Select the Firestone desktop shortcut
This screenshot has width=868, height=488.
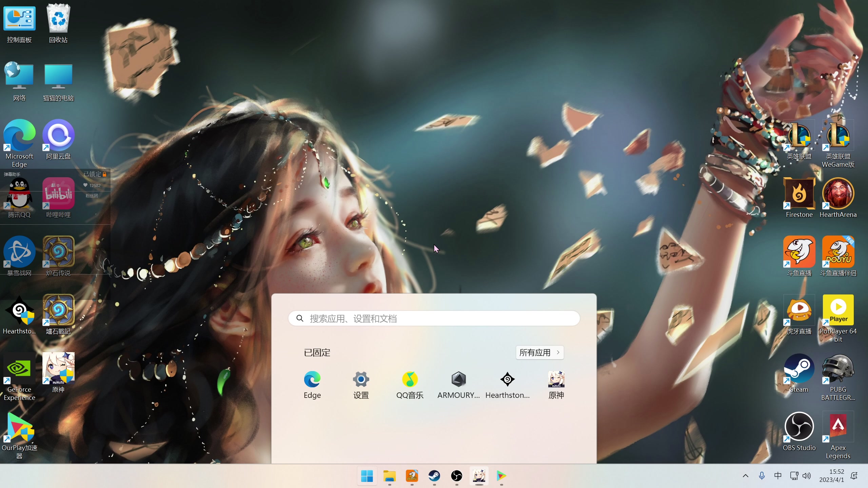(799, 198)
